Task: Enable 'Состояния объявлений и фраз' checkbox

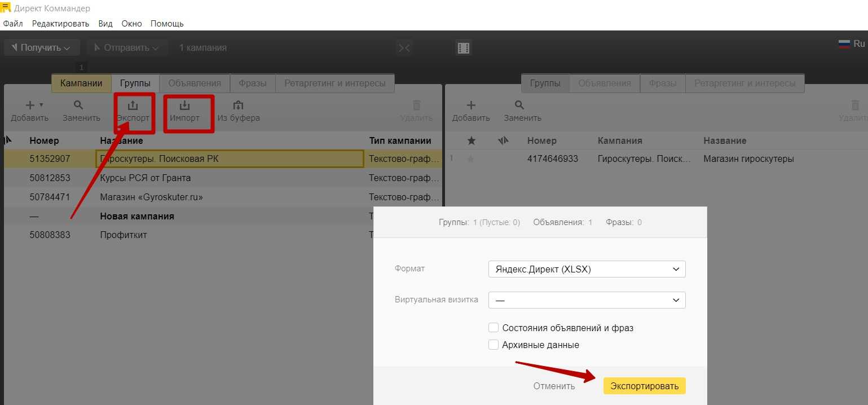Action: click(x=494, y=328)
